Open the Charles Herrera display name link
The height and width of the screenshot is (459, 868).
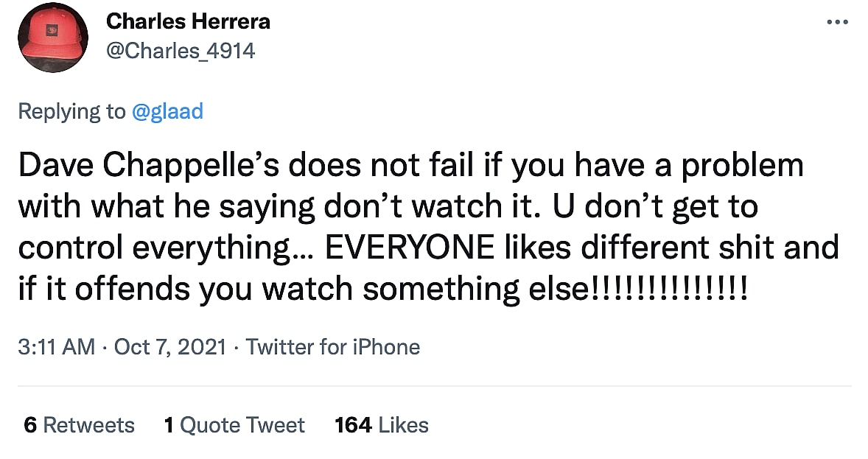[x=188, y=21]
